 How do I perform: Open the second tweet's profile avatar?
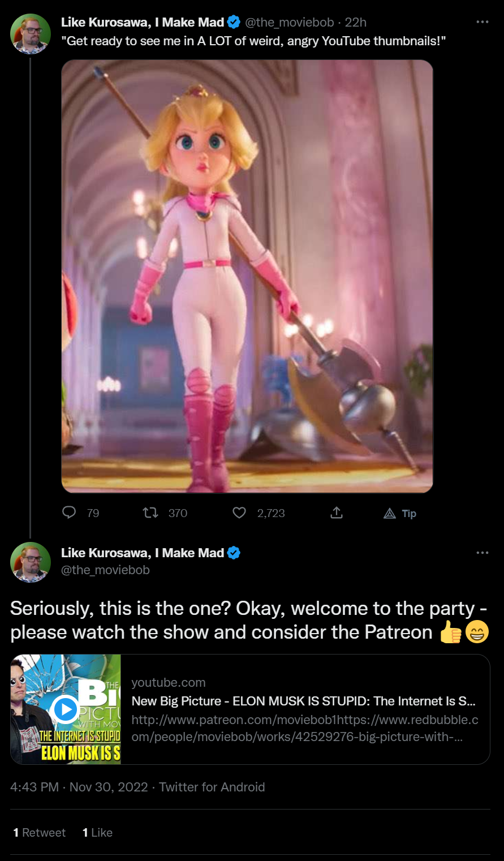pyautogui.click(x=31, y=562)
